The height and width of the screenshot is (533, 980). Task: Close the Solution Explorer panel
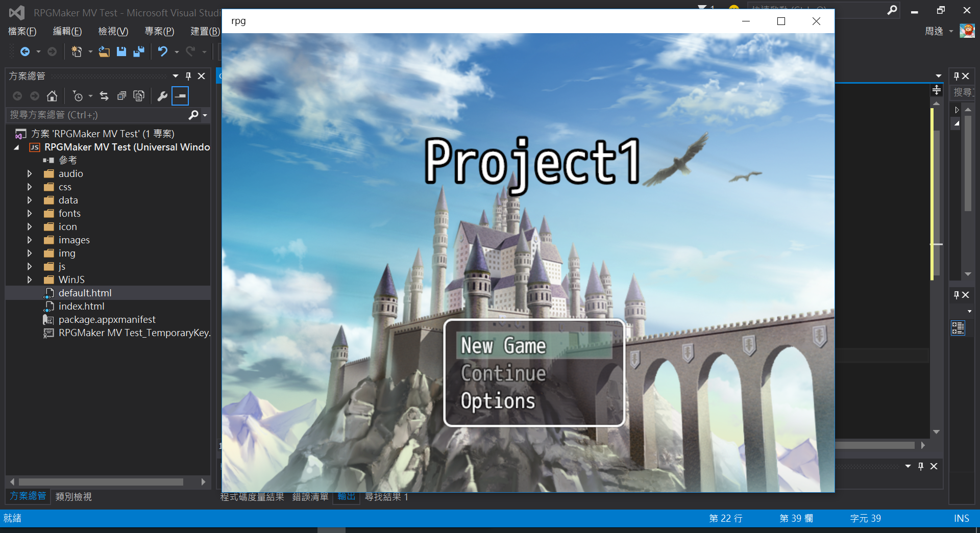(202, 76)
